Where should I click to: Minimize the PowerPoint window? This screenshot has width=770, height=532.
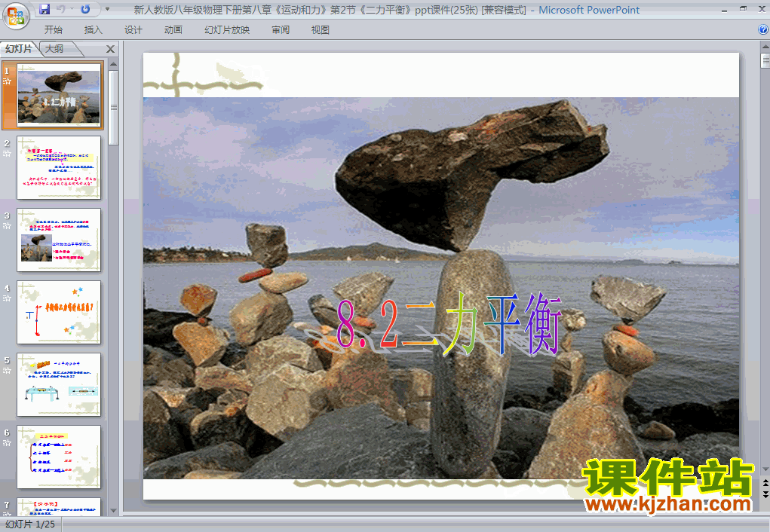[x=724, y=9]
